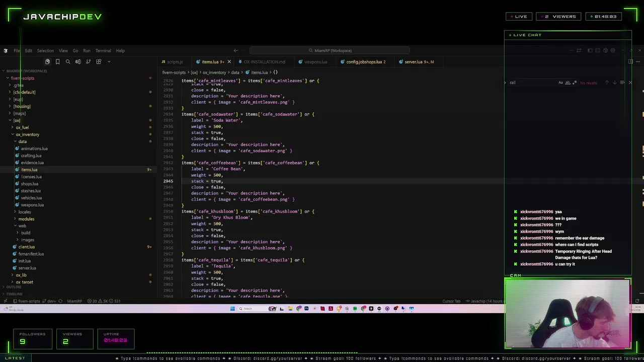Go to next find match arrow
Screen dimensions: 644x362
point(614,82)
